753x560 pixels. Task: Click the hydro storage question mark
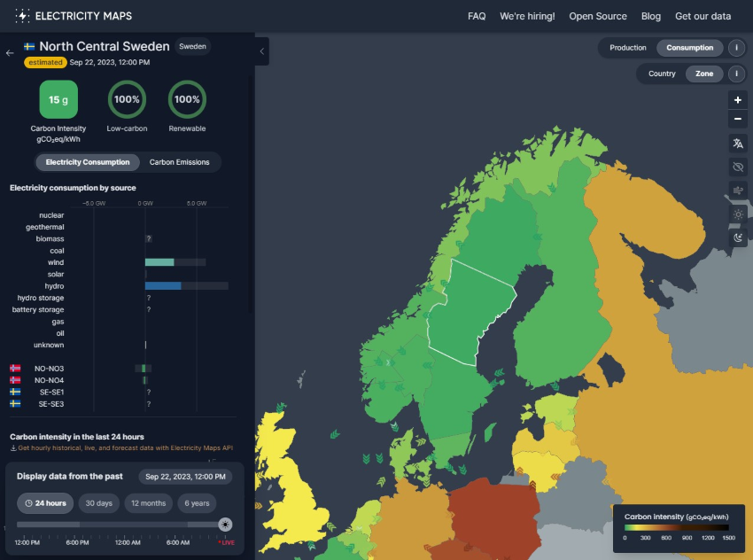coord(149,298)
